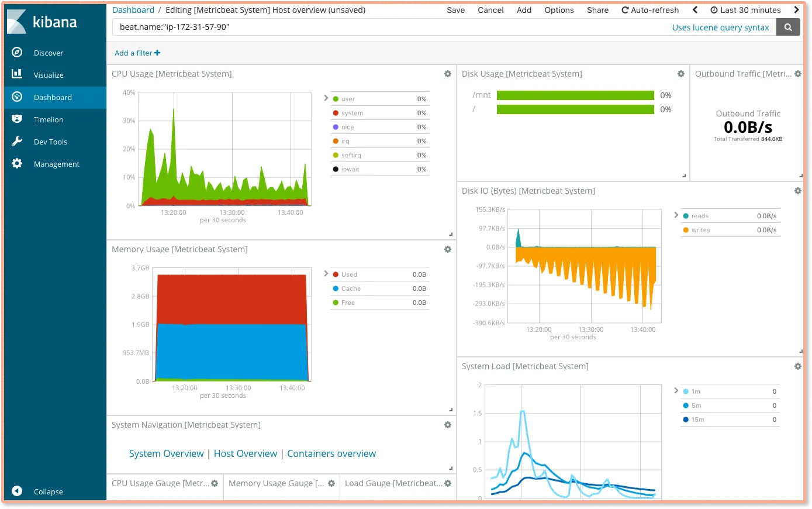
Task: Click the green root / disk usage bar
Action: [575, 109]
